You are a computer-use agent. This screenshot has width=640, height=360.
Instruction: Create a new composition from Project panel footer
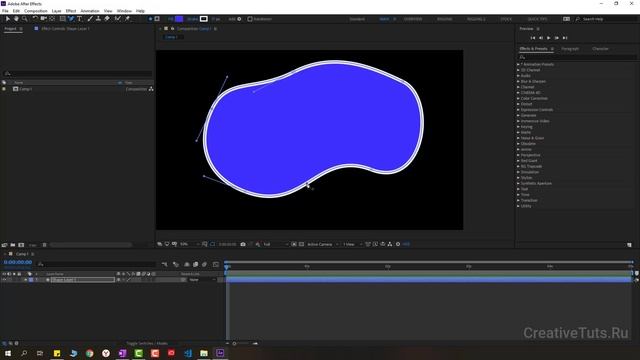click(21, 245)
